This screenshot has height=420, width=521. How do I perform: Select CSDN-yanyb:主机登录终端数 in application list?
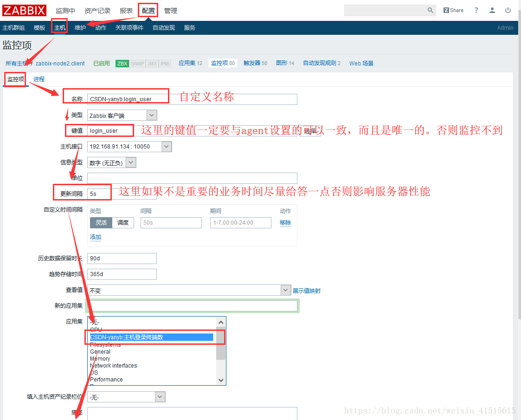pyautogui.click(x=152, y=337)
